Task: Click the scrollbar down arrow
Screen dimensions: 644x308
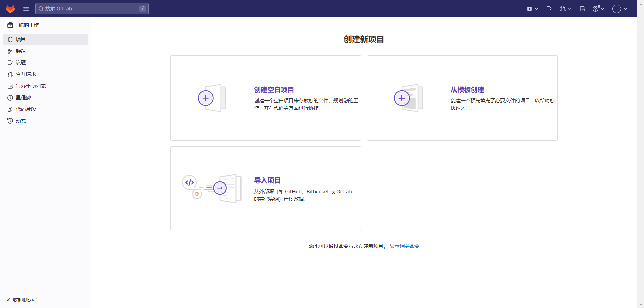Action: pos(641,305)
